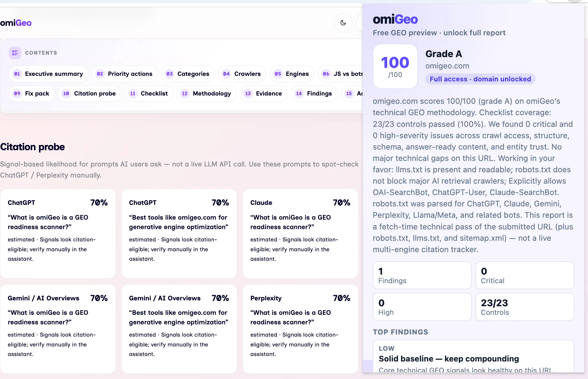588x379 pixels.
Task: Open the Evidence section
Action: (264, 94)
